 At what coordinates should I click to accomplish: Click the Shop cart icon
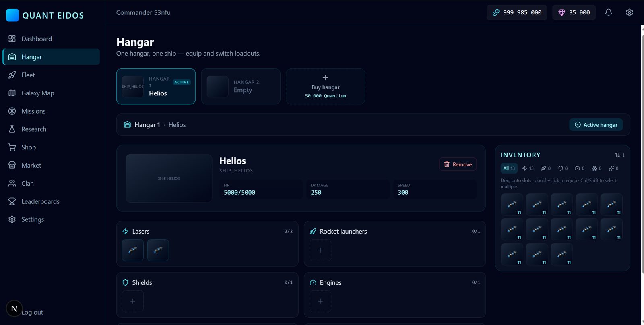[x=12, y=147]
